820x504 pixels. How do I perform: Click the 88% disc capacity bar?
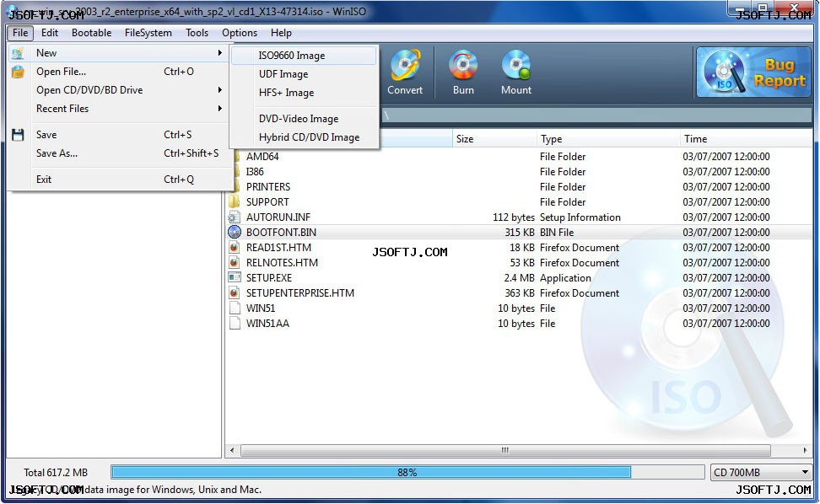(407, 473)
